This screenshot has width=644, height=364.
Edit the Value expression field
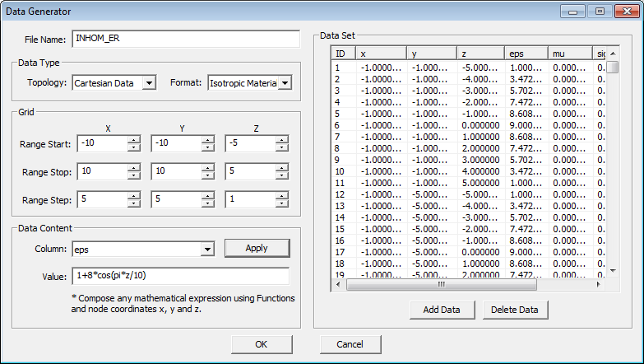click(180, 276)
